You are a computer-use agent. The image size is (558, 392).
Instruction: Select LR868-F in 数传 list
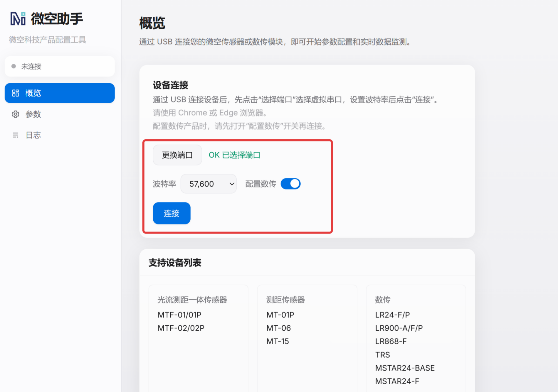click(x=391, y=341)
